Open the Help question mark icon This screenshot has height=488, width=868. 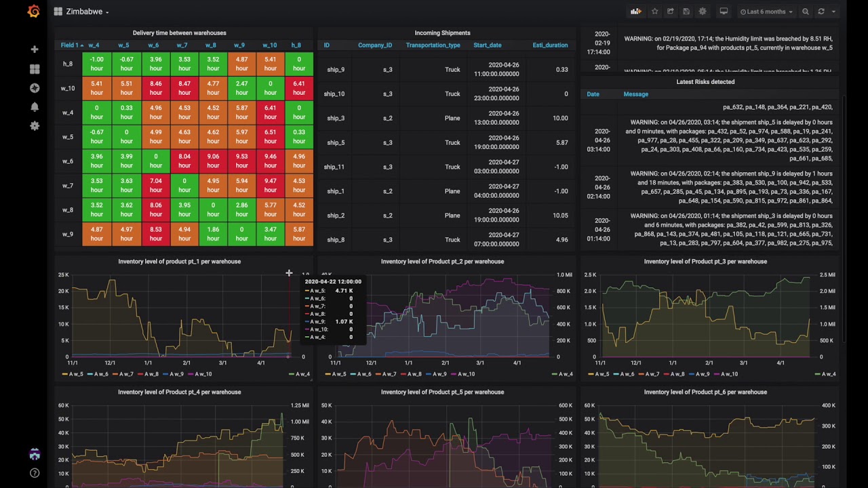pos(35,473)
